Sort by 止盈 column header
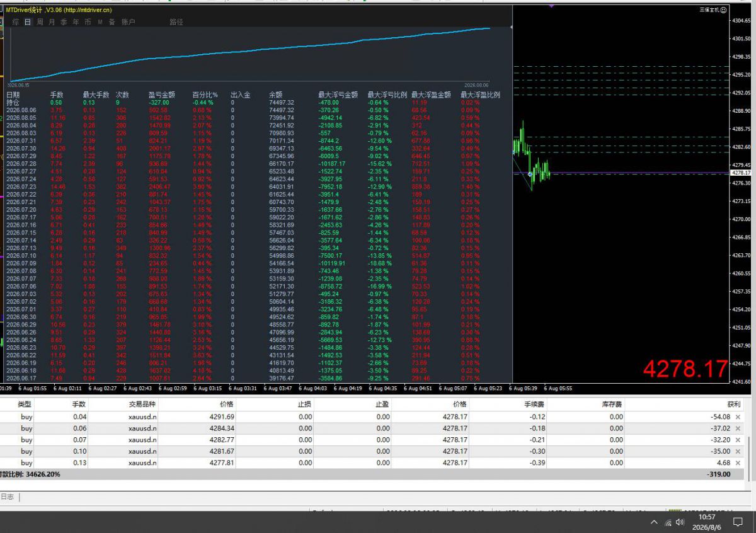This screenshot has height=533, width=756. pyautogui.click(x=382, y=404)
